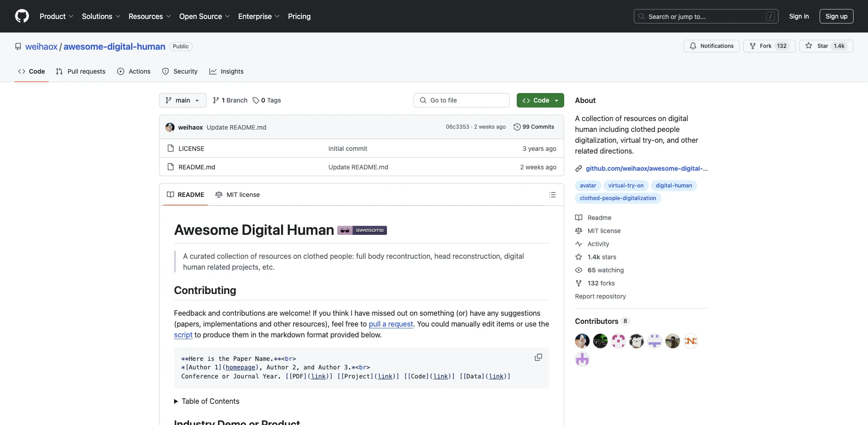This screenshot has height=425, width=868.
Task: Open the awesome badge next to the title
Action: [362, 230]
